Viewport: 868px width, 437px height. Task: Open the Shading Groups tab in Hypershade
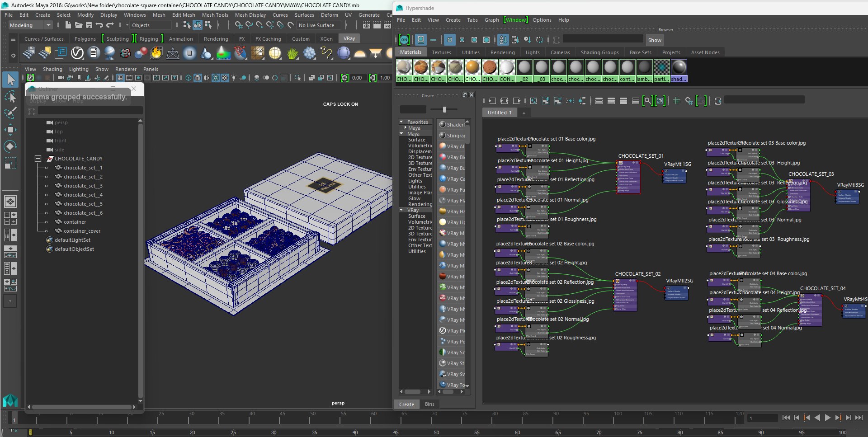point(599,52)
